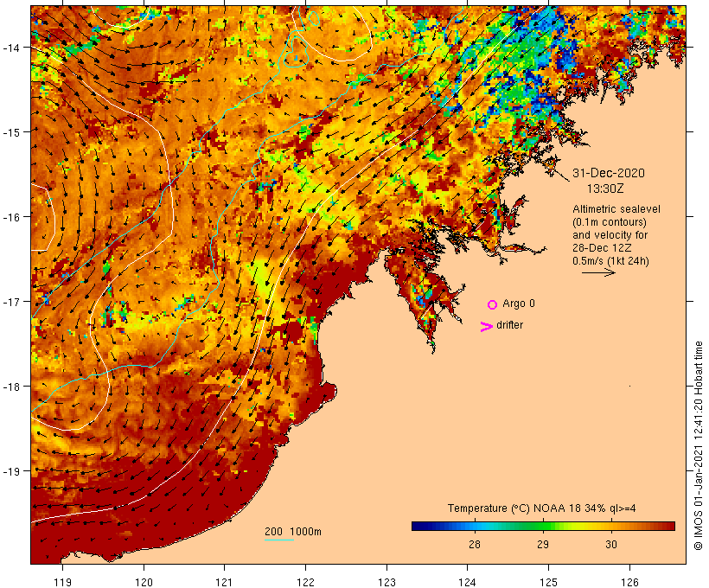The width and height of the screenshot is (709, 588).
Task: Click the -17 latitude axis label
Action: [11, 301]
